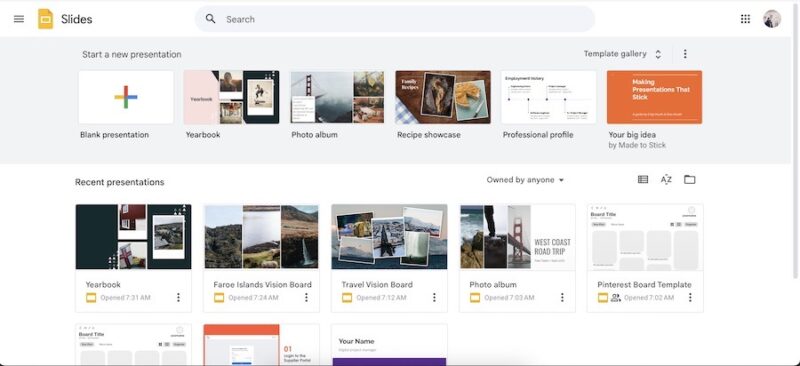Open the Faroe Islands Vision Board thumbnail
Image resolution: width=800 pixels, height=366 pixels.
[261, 237]
